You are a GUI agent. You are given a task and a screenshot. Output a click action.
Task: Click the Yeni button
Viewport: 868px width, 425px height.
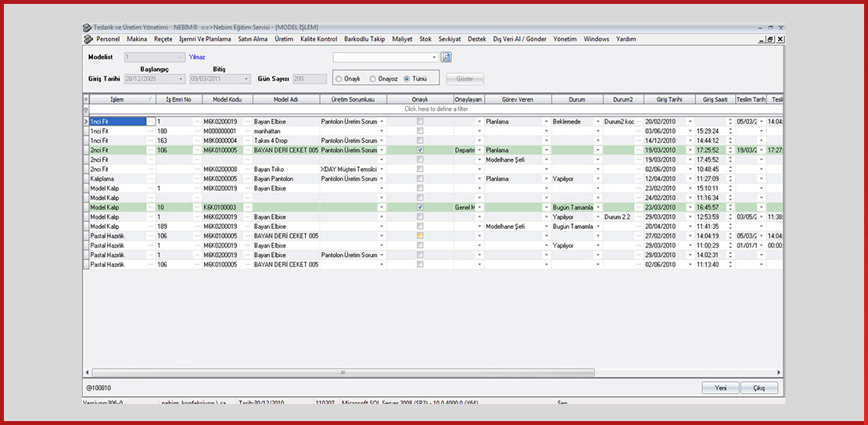pos(720,388)
